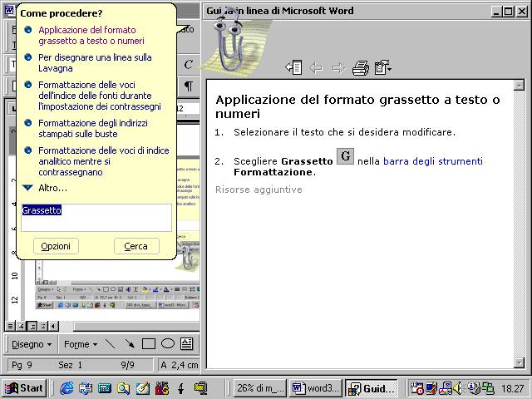The width and height of the screenshot is (532, 399).
Task: Switch to word3... taskbar window
Action: tap(316, 388)
